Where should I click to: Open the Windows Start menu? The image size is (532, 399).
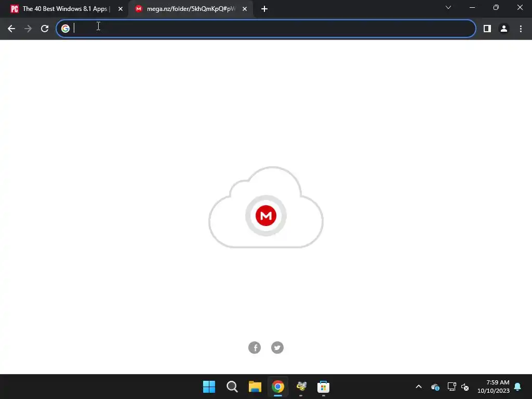coord(209,387)
